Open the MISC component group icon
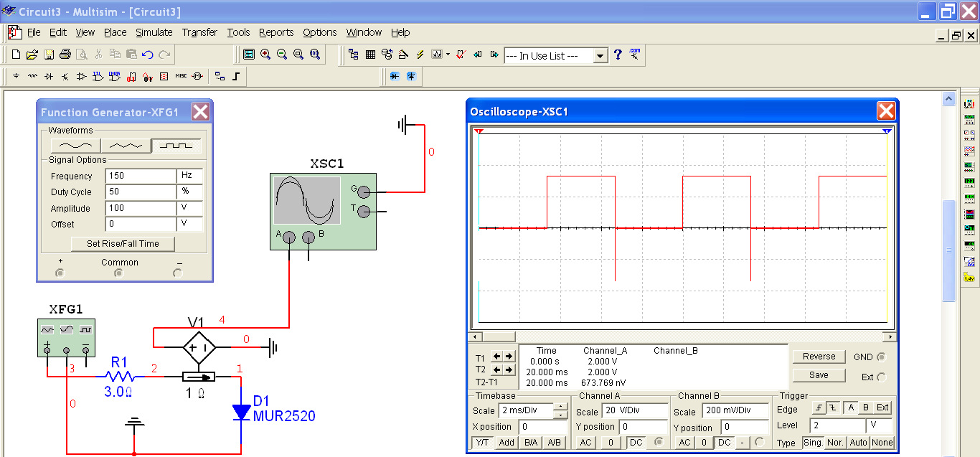Screen dimensions: 980x457 click(x=181, y=76)
